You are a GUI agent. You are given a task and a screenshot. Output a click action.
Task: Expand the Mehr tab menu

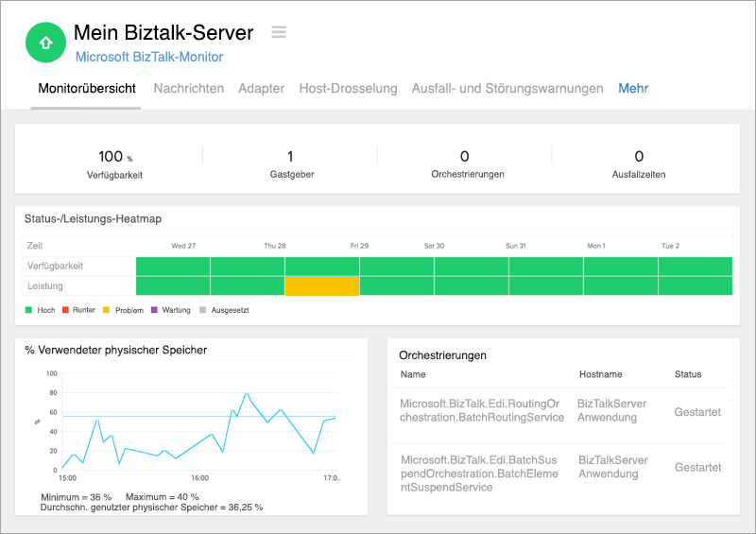pos(633,88)
